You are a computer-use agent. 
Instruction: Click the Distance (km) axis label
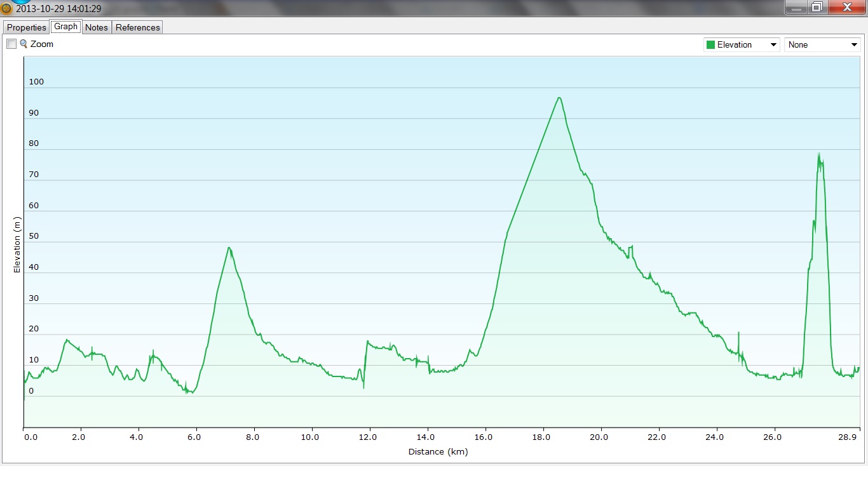(438, 452)
